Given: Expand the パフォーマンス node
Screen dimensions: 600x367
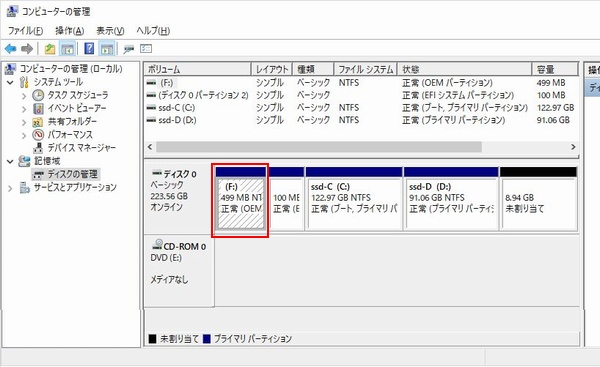Looking at the screenshot, I should pyautogui.click(x=24, y=135).
